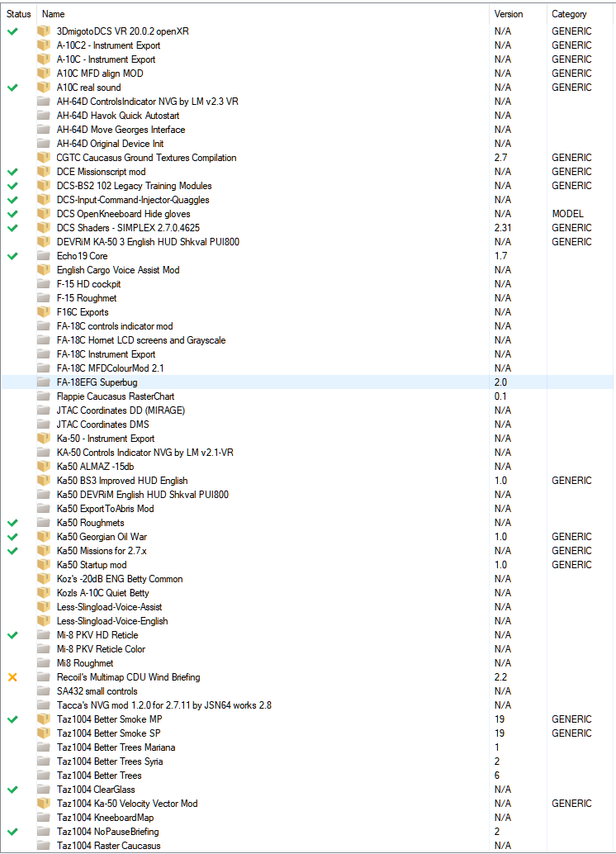616x854 pixels.
Task: Click the folder icon for FA-18EFG Superbug
Action: 44,382
